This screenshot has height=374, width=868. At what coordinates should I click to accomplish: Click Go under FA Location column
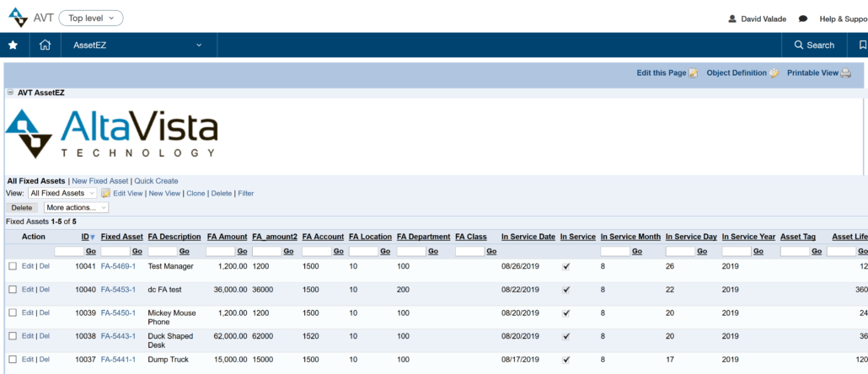(385, 252)
